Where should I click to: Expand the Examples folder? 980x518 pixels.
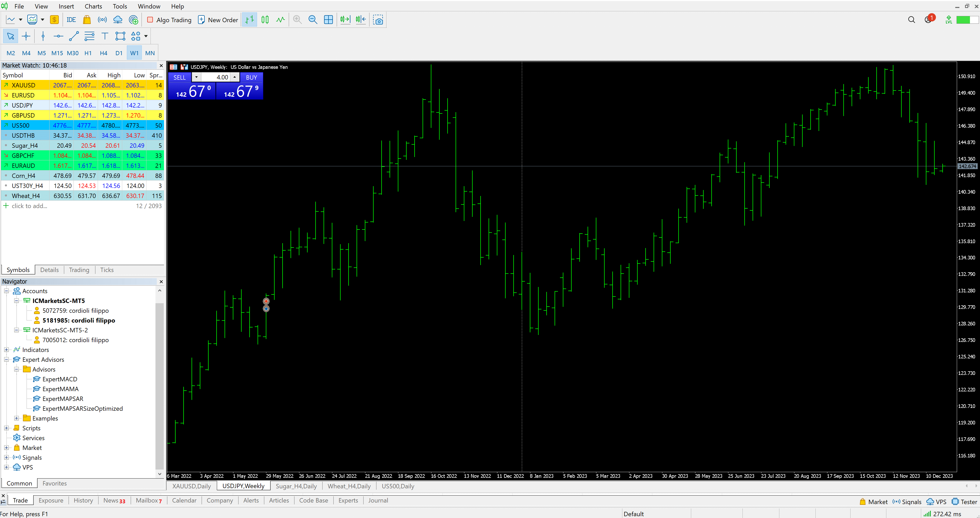click(16, 418)
